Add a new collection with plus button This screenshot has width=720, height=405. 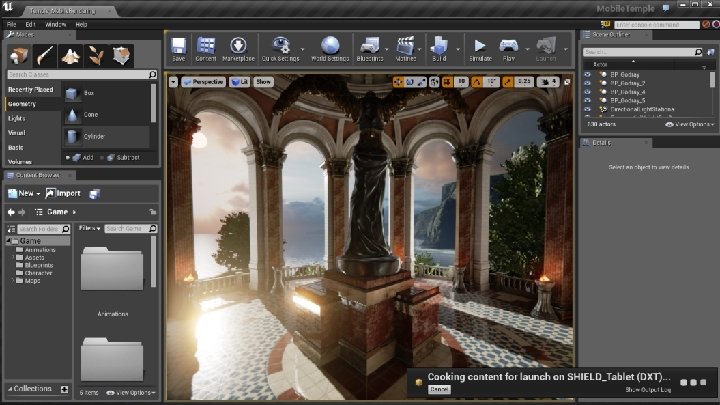click(64, 389)
